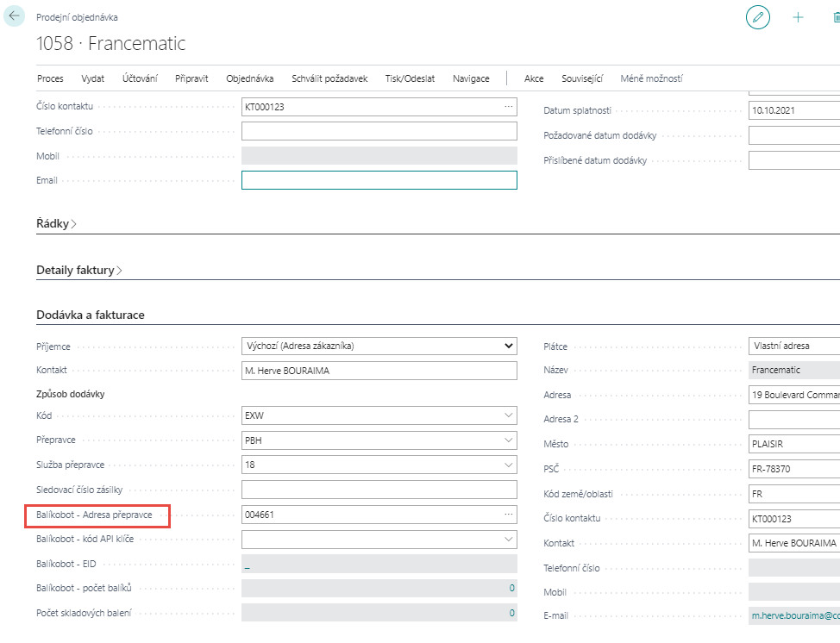
Task: Open the Proces menu
Action: pyautogui.click(x=50, y=78)
